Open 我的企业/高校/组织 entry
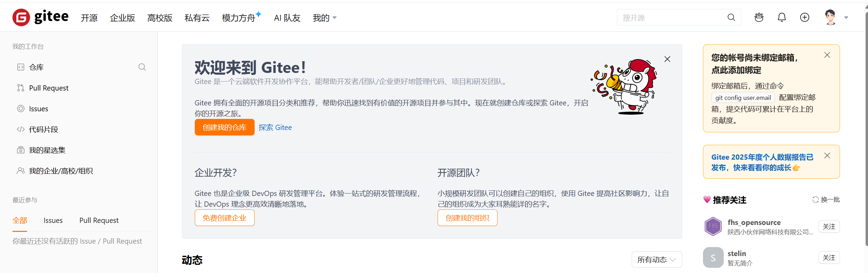Screen dimensions: 868x273 click(x=61, y=171)
